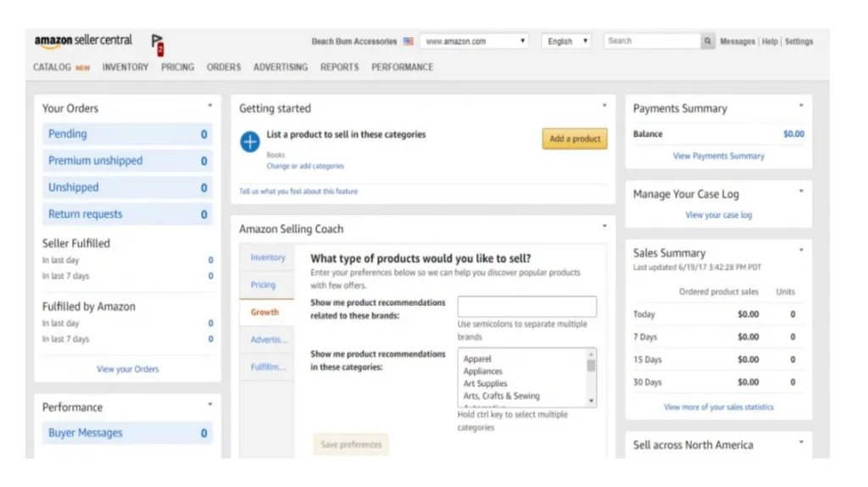Image resolution: width=868 pixels, height=487 pixels.
Task: Open the PRICING menu
Action: 178,67
